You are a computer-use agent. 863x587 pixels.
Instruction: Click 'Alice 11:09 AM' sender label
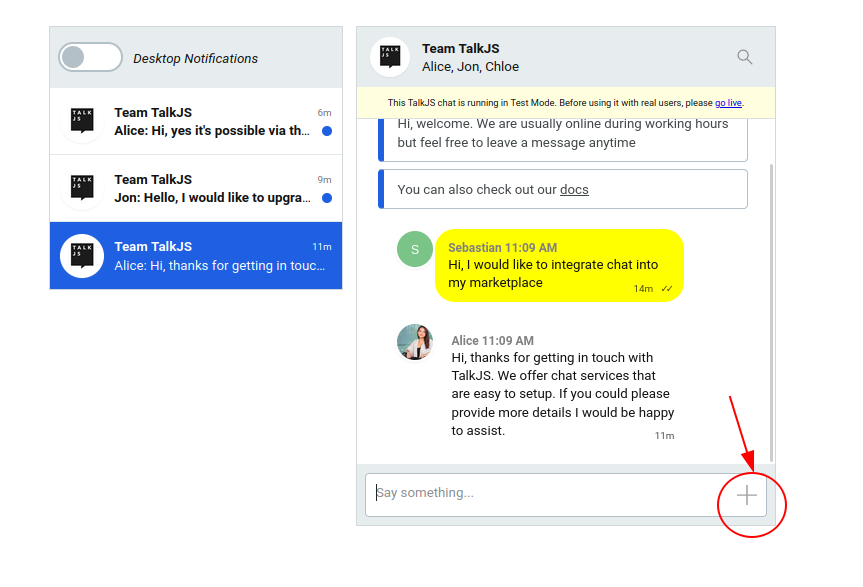493,341
